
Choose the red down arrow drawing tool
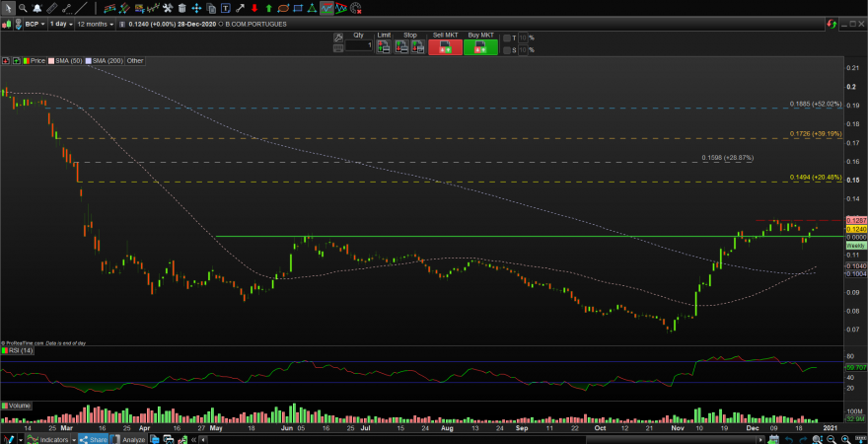[x=254, y=8]
